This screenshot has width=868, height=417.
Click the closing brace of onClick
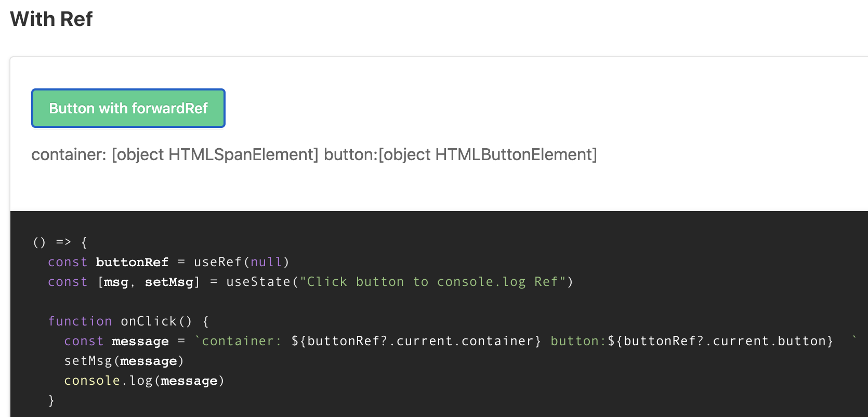(51, 400)
